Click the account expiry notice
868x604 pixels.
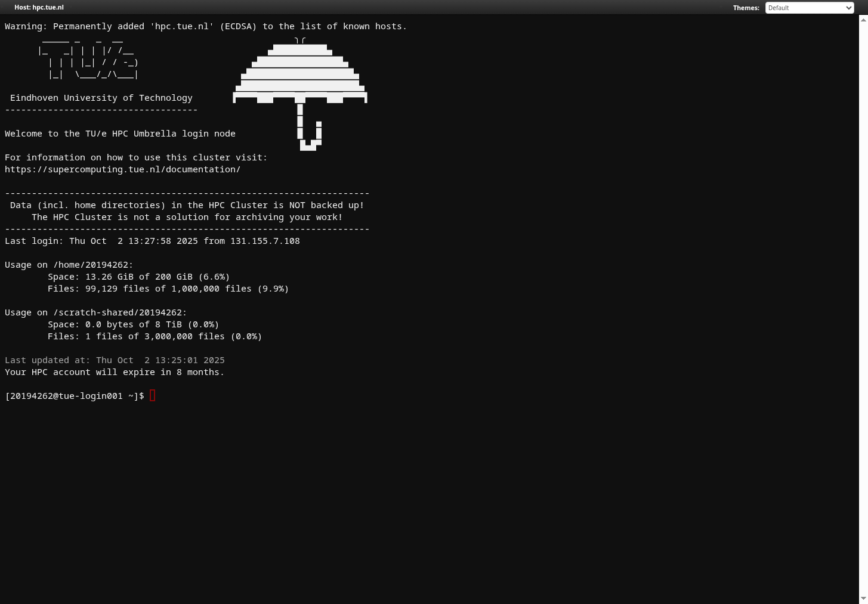tap(115, 372)
